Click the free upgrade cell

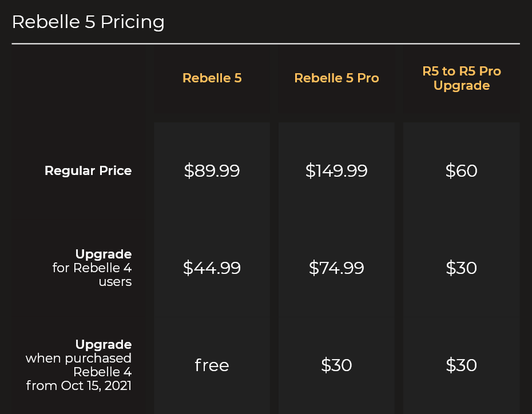point(212,365)
